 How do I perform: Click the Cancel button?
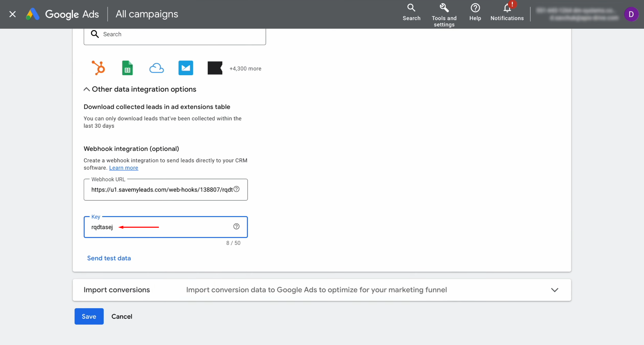(x=122, y=316)
